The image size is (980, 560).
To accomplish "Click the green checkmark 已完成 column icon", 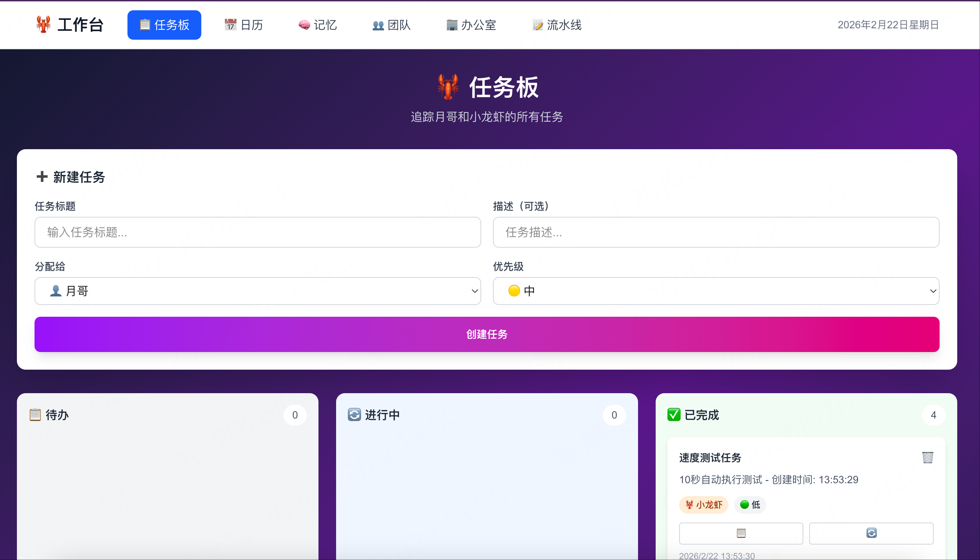I will [x=674, y=414].
